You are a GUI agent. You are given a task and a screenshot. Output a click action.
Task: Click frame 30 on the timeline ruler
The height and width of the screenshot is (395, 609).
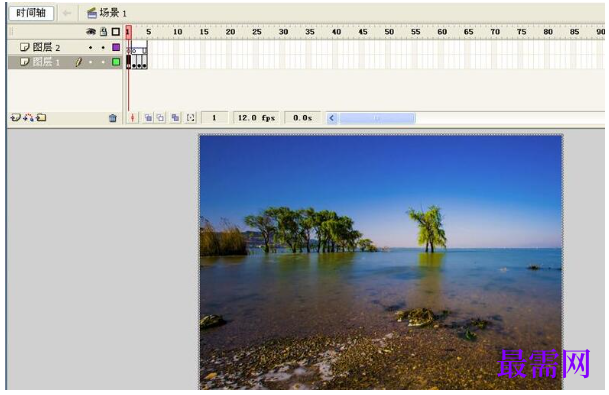coord(284,32)
